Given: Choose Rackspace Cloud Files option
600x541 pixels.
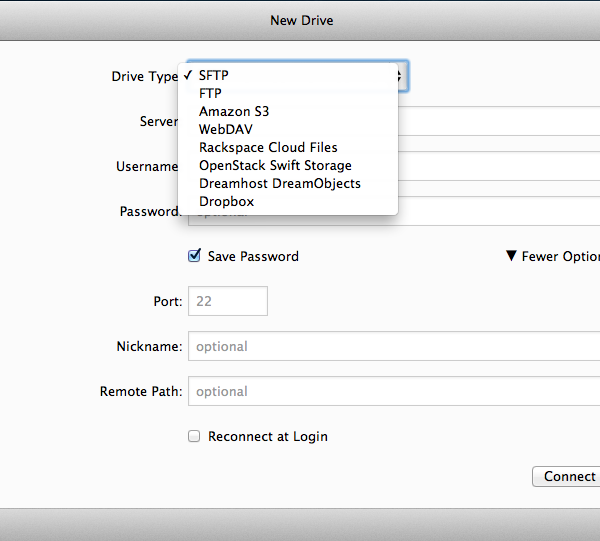Looking at the screenshot, I should click(x=268, y=147).
